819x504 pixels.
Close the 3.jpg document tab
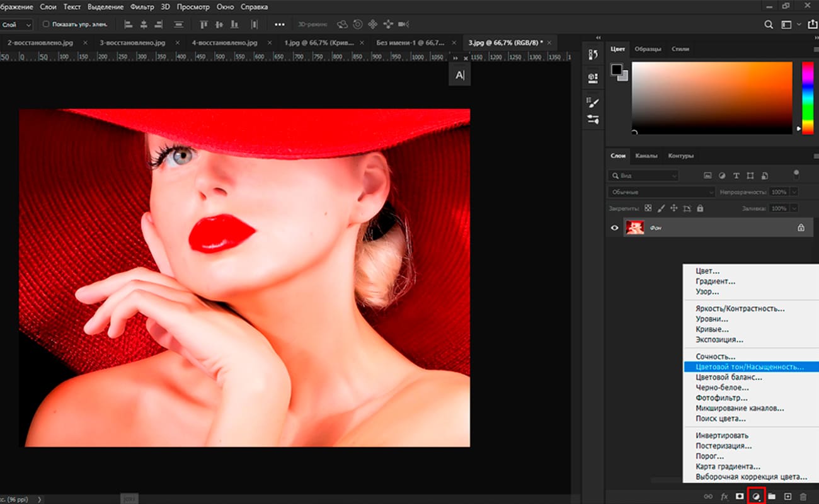pos(549,43)
